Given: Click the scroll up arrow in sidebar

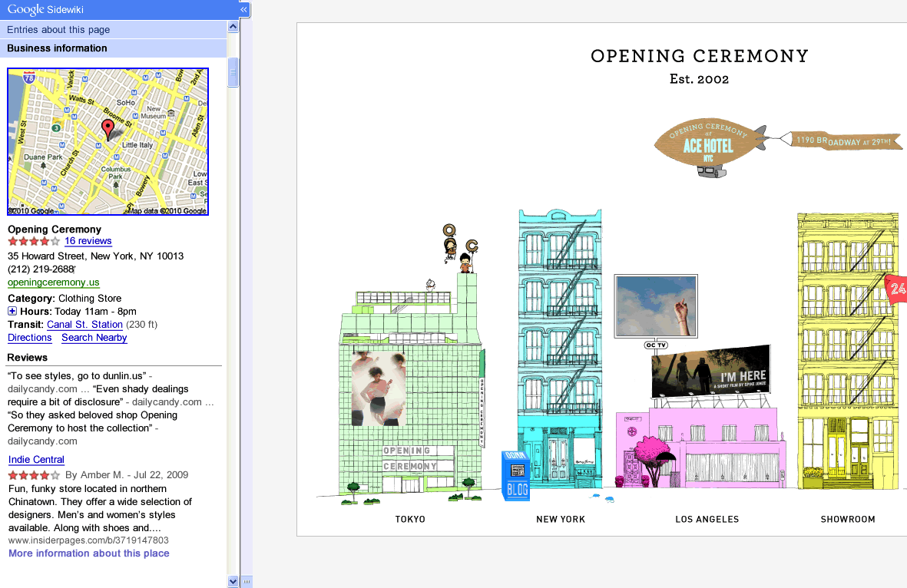Looking at the screenshot, I should [x=233, y=27].
